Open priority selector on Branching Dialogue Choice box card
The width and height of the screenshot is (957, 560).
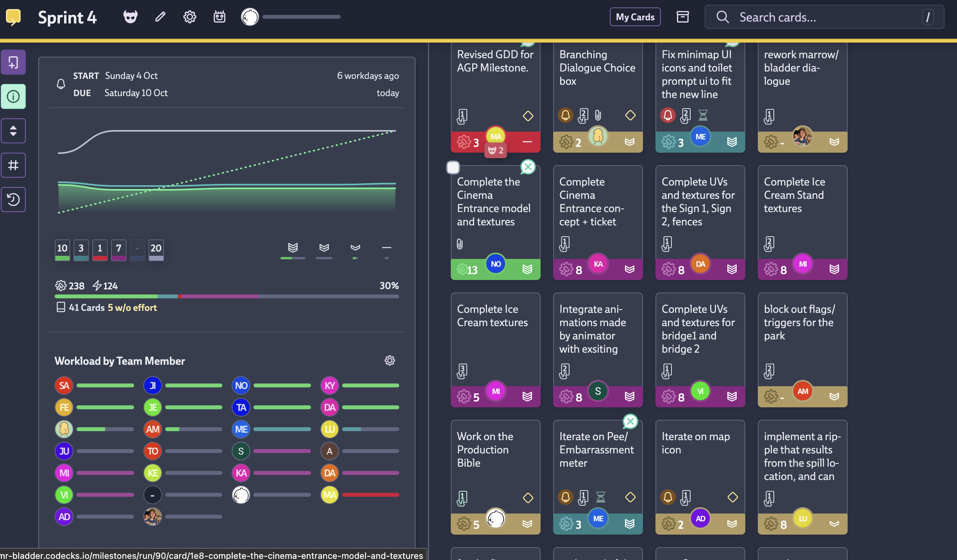630,142
